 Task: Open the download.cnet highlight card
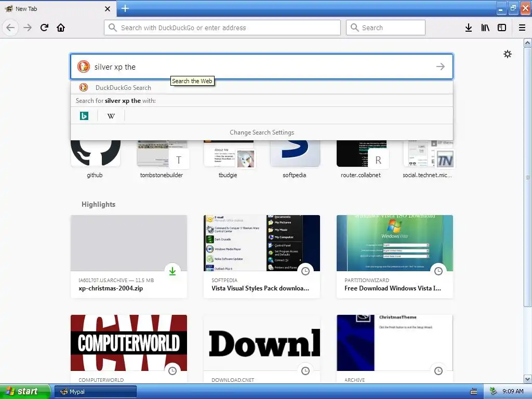[262, 349]
